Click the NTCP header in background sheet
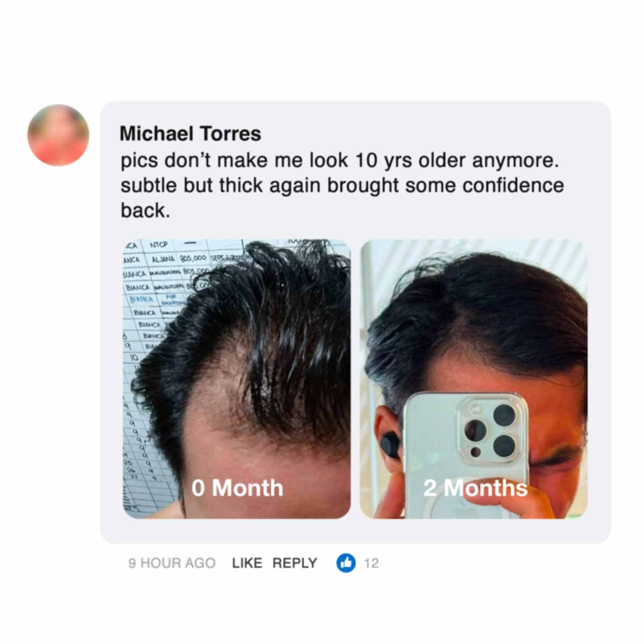This screenshot has height=644, width=644. (x=159, y=245)
